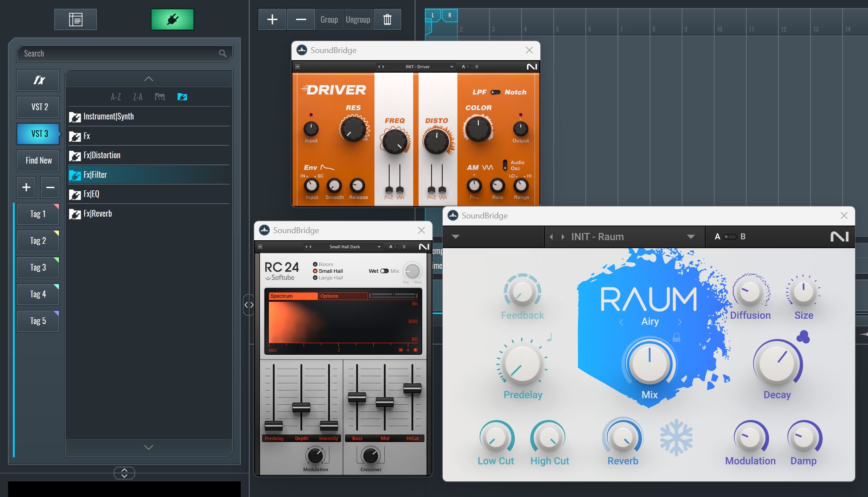Click the plus add track button
This screenshot has width=868, height=497.
272,20
